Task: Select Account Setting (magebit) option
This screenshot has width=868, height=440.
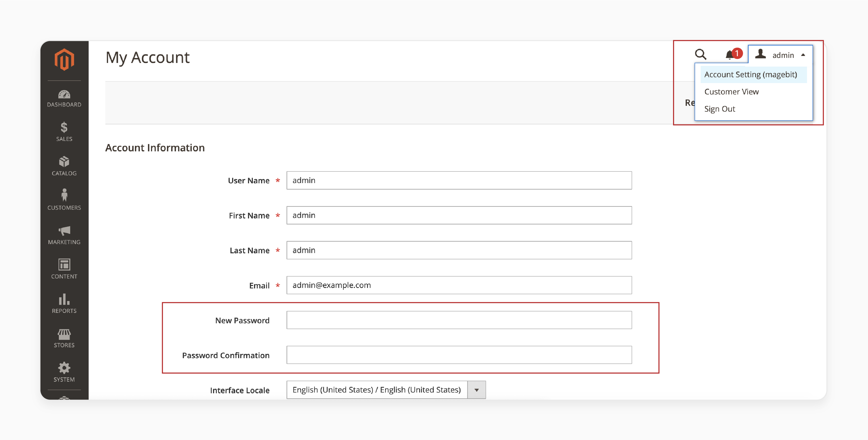Action: 751,74
